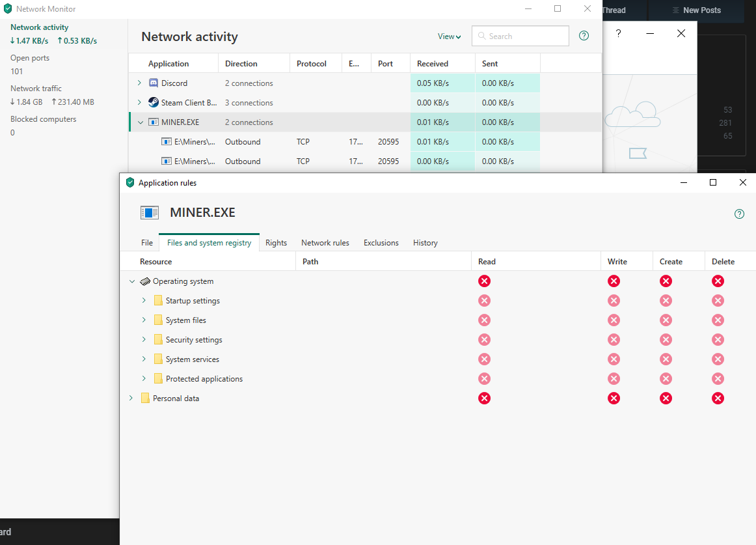
Task: Select Network activity in the left sidebar
Action: (40, 27)
